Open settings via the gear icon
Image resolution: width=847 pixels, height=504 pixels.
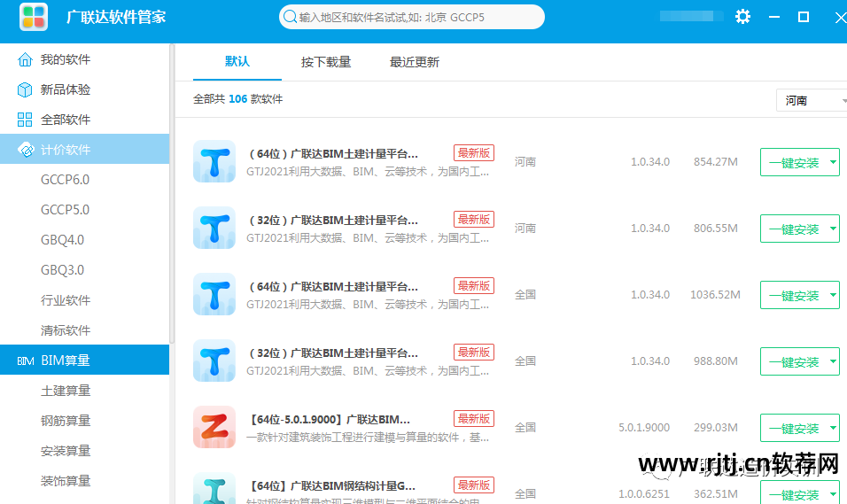742,17
